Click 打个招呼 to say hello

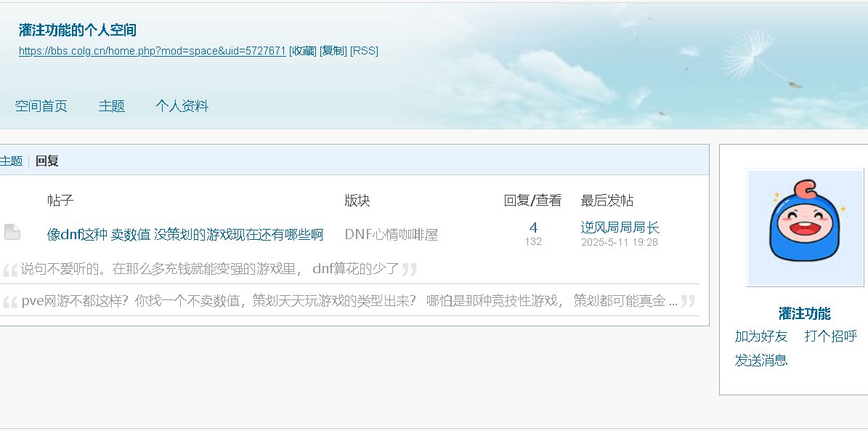[831, 337]
